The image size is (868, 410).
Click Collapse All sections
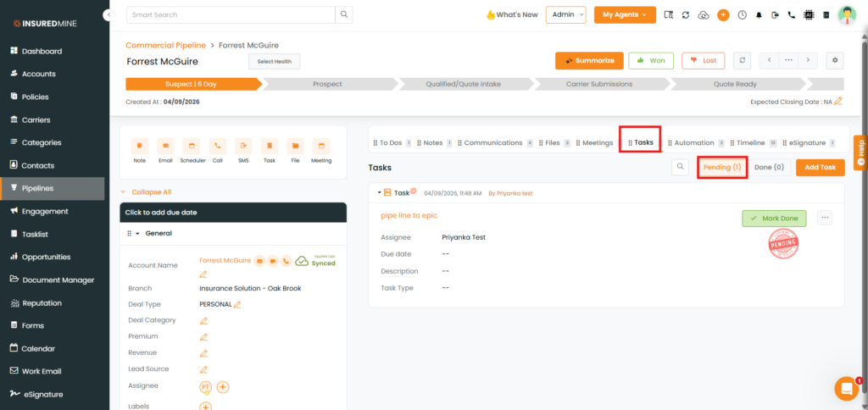tap(151, 192)
